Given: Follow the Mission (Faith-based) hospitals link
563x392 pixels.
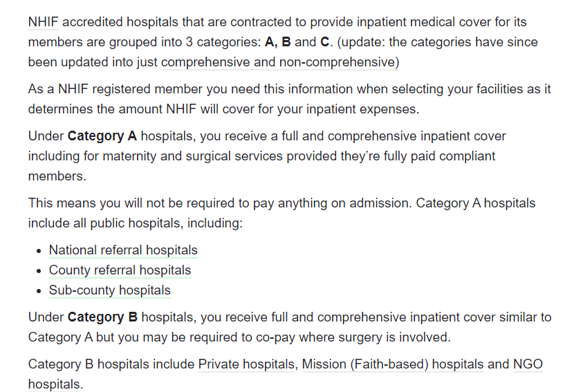Looking at the screenshot, I should click(x=393, y=364).
